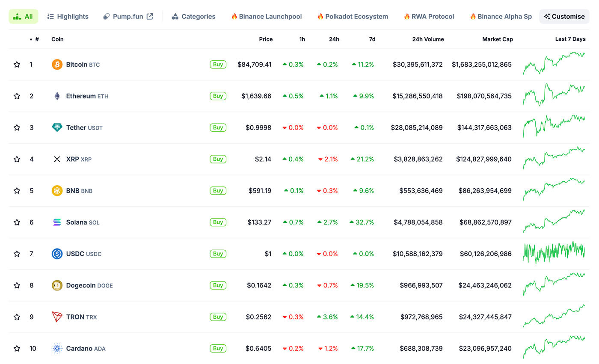Sort the table by 24h Volume header
This screenshot has height=364, width=599.
[428, 39]
